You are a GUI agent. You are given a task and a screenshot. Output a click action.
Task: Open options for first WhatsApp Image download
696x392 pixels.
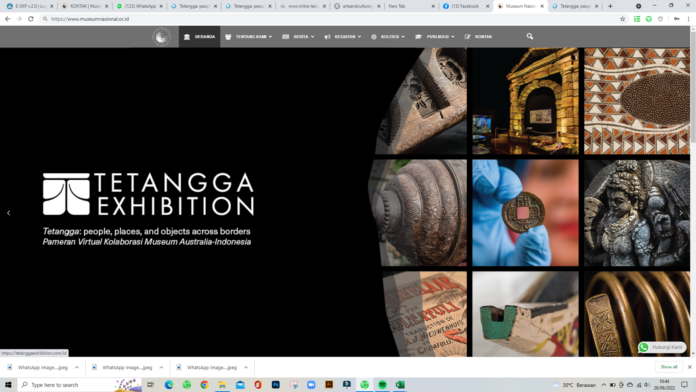pyautogui.click(x=77, y=368)
